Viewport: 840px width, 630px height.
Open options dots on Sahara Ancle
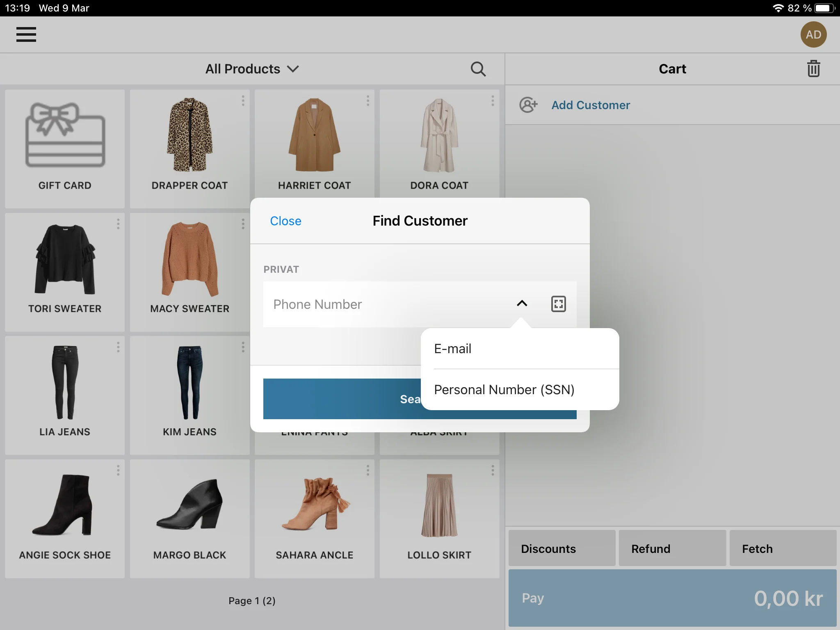pyautogui.click(x=368, y=470)
